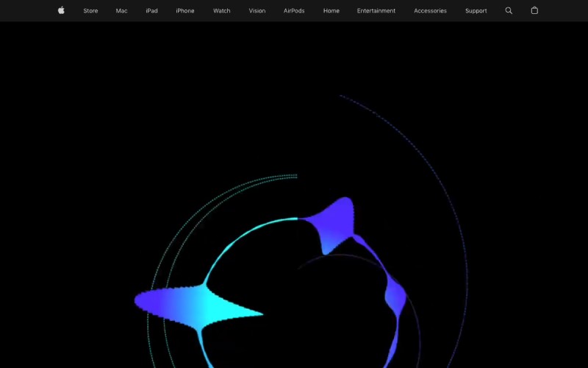Go to Entertainment section
This screenshot has height=368, width=588.
point(376,11)
